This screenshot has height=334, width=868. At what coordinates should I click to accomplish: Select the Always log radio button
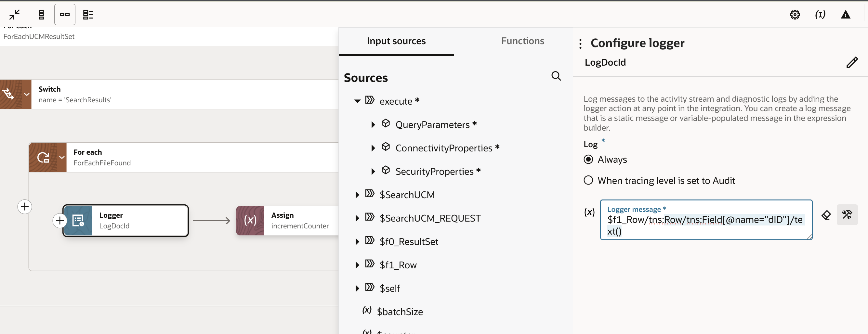point(588,159)
